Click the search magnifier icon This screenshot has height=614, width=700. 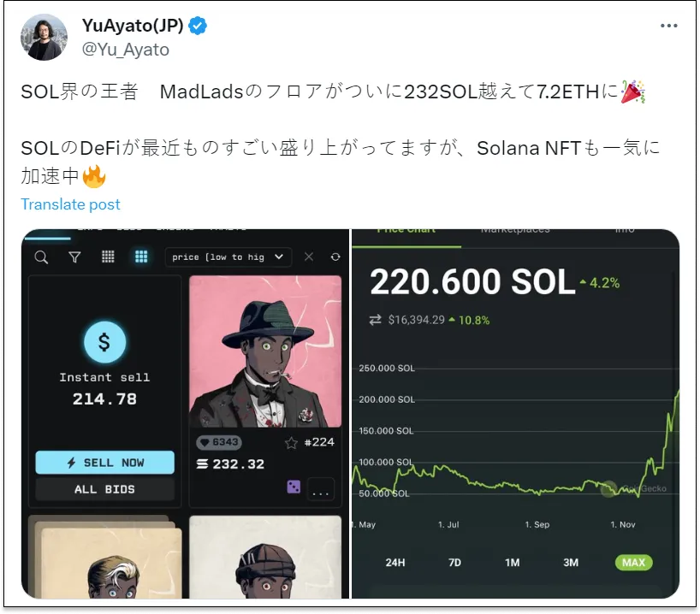tap(41, 257)
